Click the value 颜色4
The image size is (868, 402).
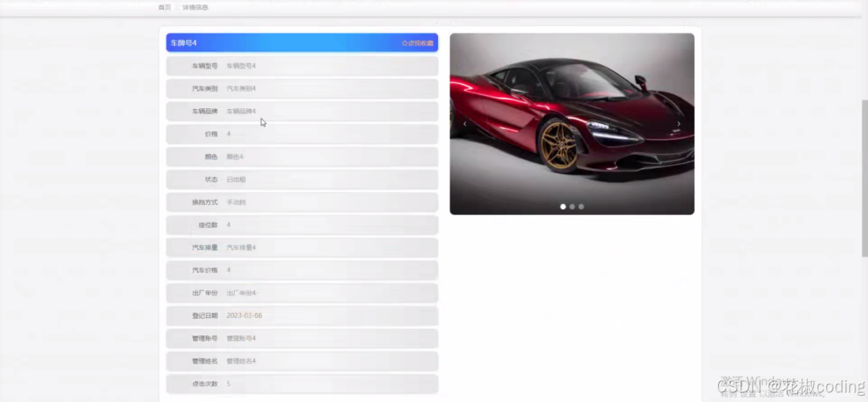click(235, 157)
